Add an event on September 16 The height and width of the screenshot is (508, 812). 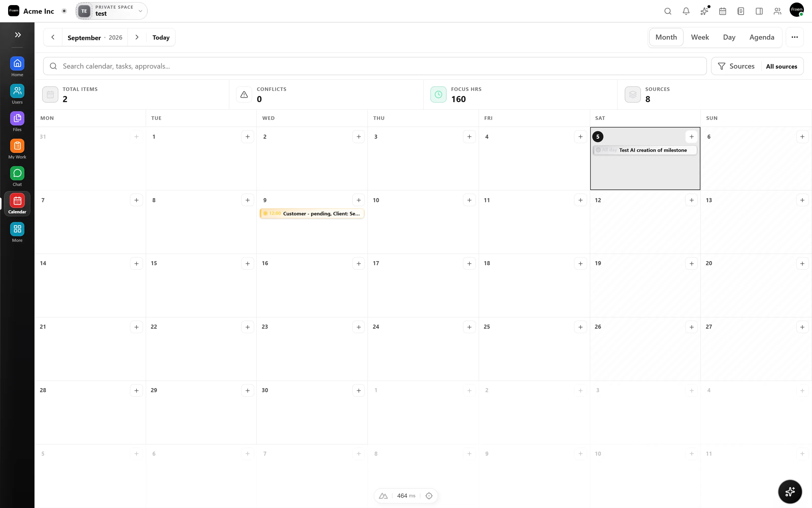point(359,263)
